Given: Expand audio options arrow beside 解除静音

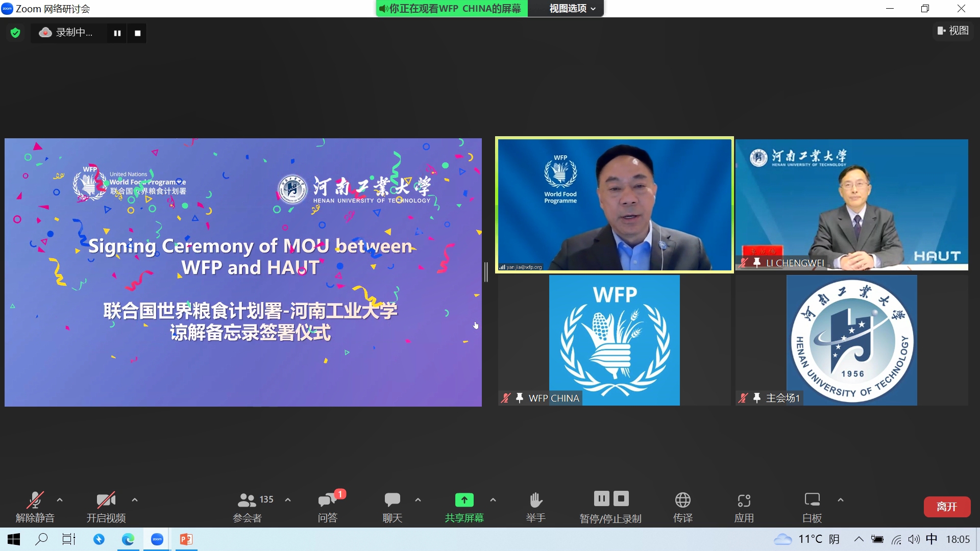Looking at the screenshot, I should click(60, 500).
